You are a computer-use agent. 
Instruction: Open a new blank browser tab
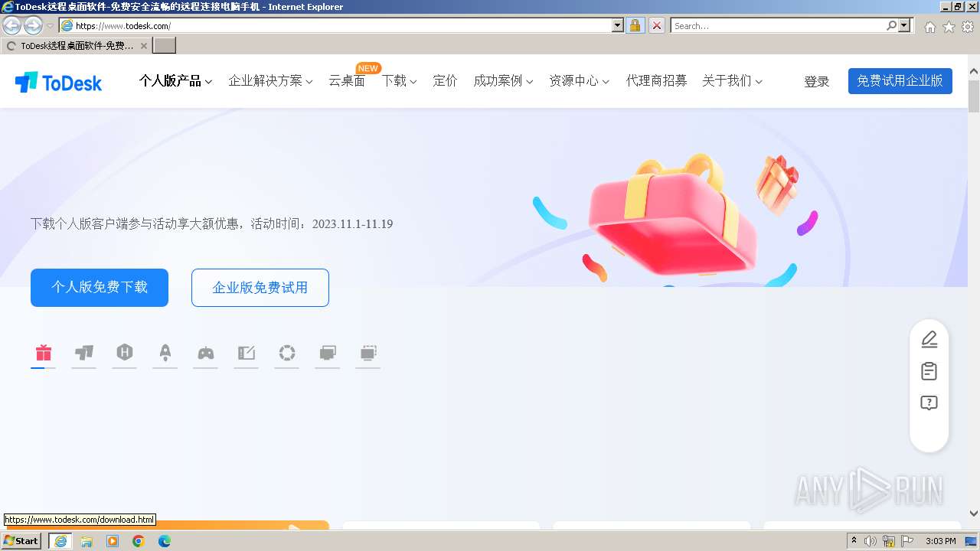pyautogui.click(x=165, y=46)
